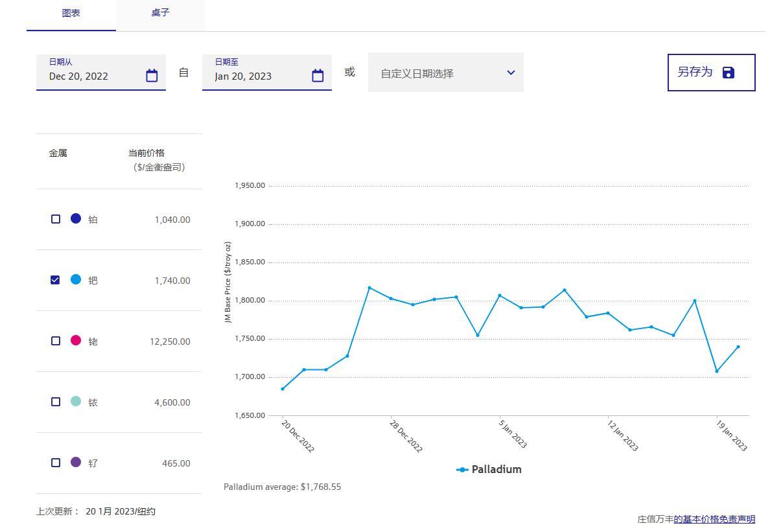Viewport: 770px width, 532px height.
Task: Click the last data point on the chart line
Action: coord(738,347)
